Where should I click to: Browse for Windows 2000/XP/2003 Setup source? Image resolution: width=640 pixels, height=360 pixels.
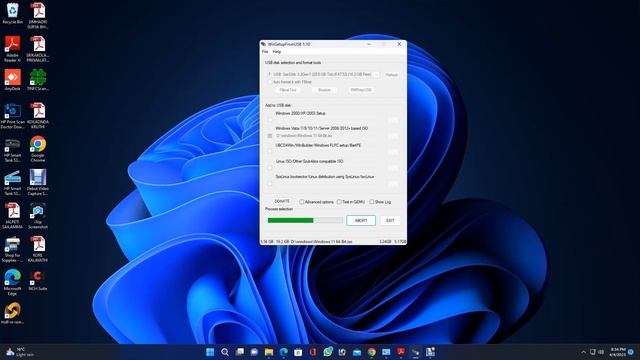[x=393, y=120]
